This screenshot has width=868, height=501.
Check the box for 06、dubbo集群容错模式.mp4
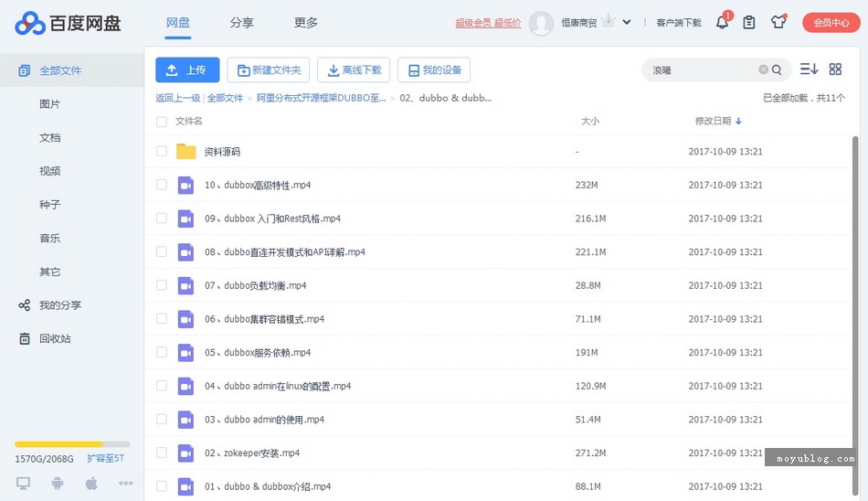pos(162,319)
